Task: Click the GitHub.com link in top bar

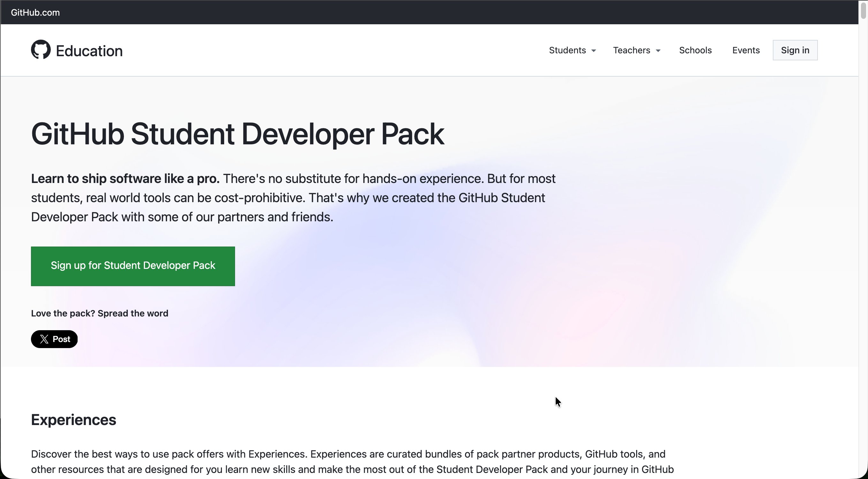Action: pos(35,12)
